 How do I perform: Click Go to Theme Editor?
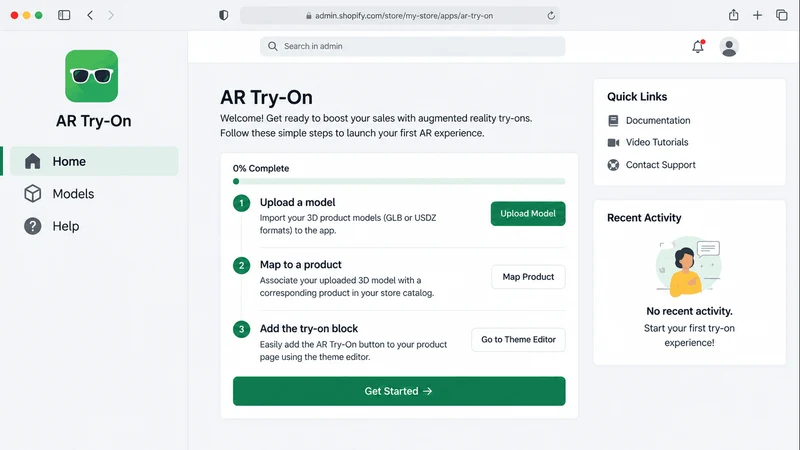[518, 339]
